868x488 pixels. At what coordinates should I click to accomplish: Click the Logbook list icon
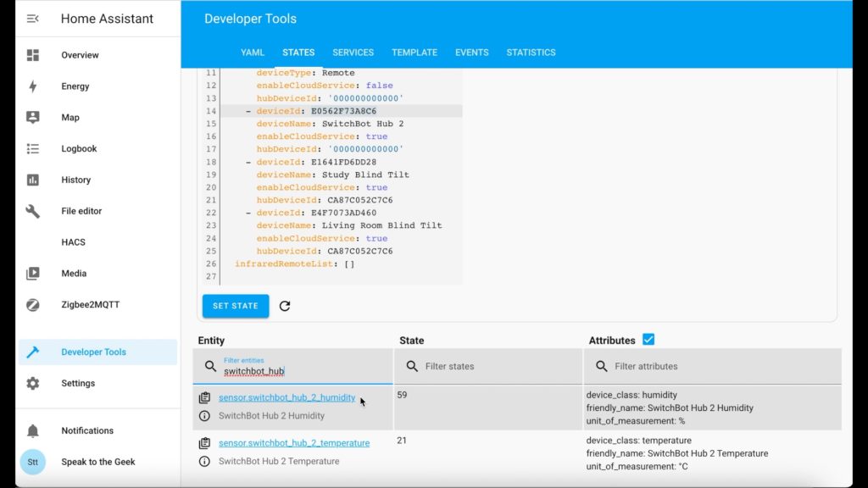click(33, 148)
